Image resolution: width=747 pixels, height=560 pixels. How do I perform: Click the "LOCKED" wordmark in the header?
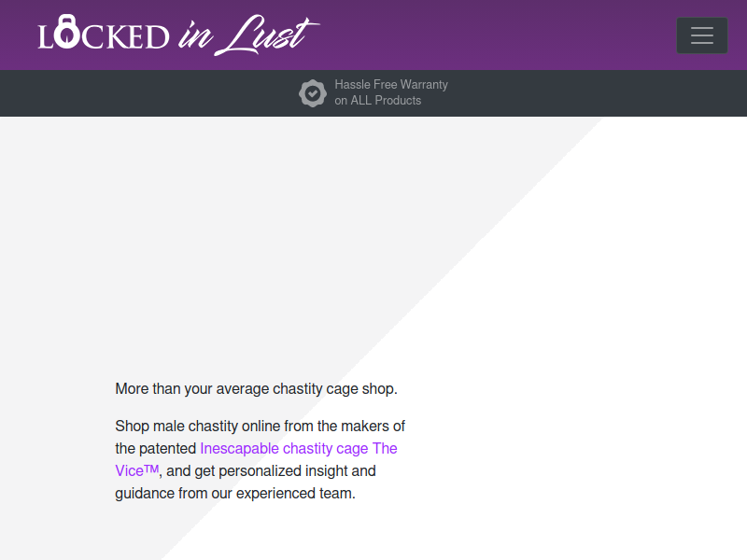[x=104, y=33]
